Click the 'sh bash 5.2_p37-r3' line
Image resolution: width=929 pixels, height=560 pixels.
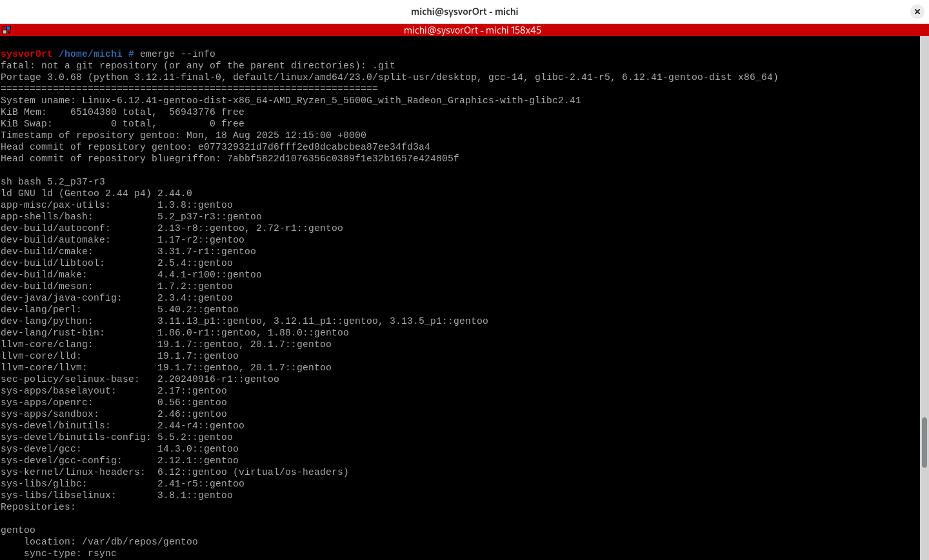[53, 182]
